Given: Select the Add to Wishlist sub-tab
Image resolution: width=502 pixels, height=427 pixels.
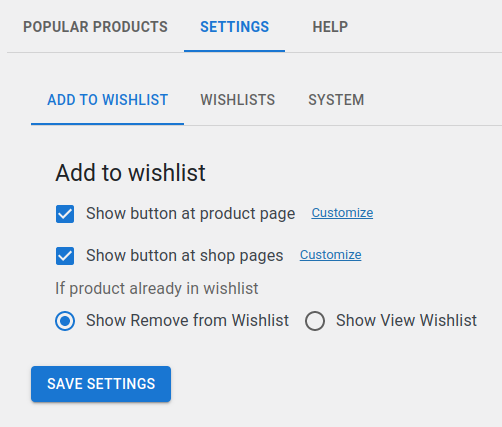Looking at the screenshot, I should point(107,100).
